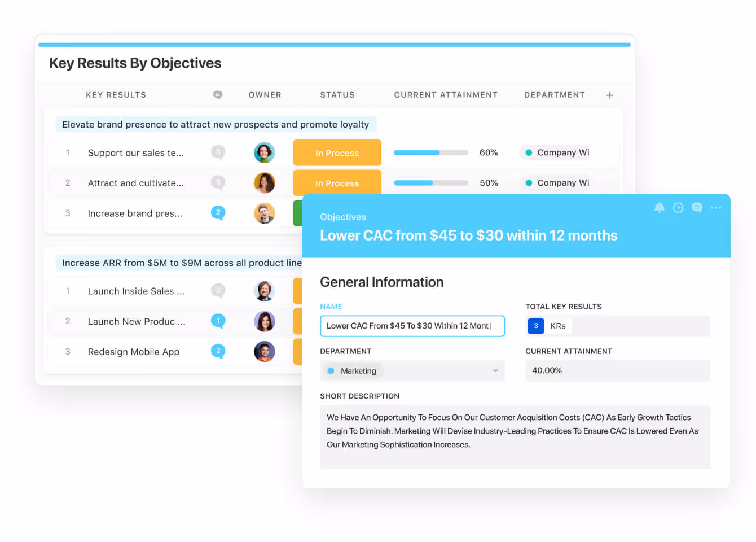Click In Process status for Support our sales
The height and width of the screenshot is (542, 756).
tap(337, 153)
